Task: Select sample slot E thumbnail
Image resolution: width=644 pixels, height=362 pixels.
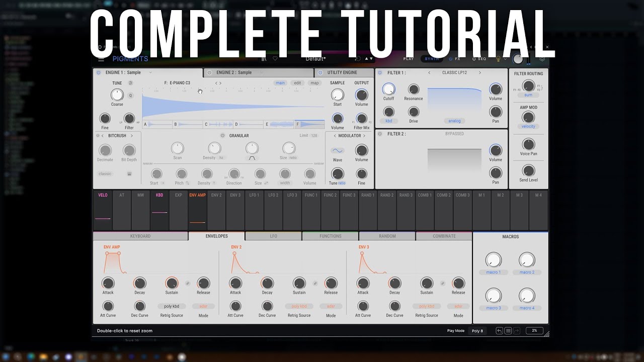Action: 279,124
